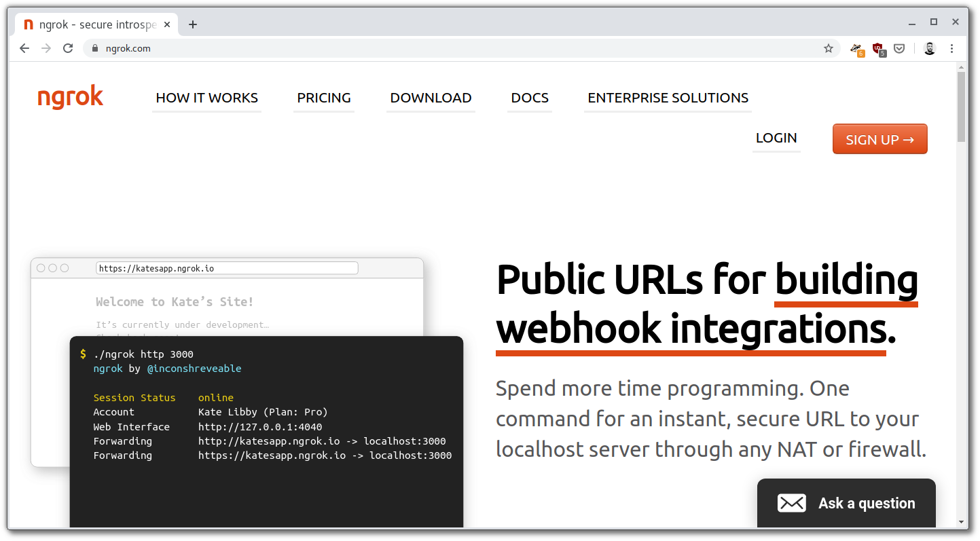Image resolution: width=980 pixels, height=541 pixels.
Task: Save the page with the Pocket extension
Action: point(899,48)
